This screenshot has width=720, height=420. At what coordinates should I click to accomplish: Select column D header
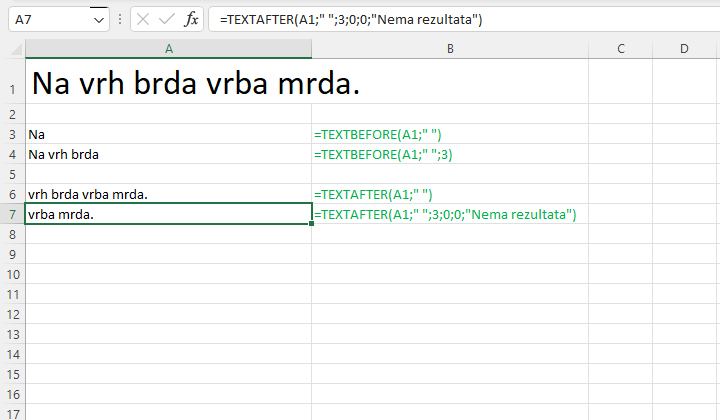coord(684,49)
